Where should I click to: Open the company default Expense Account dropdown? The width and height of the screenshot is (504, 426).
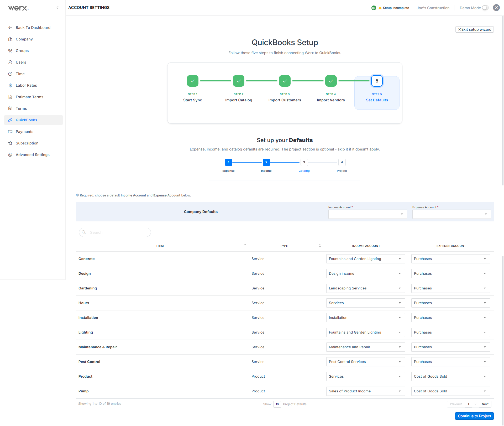[x=451, y=214]
